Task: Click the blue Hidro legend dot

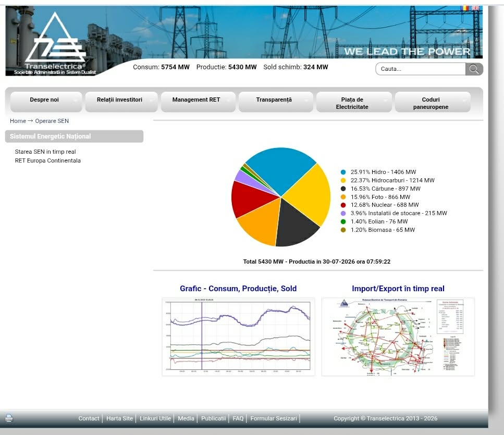Action: point(343,172)
